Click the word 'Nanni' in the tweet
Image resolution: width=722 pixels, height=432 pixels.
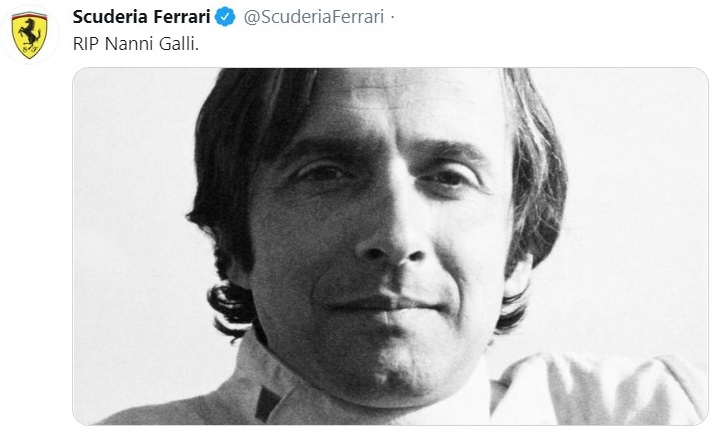click(x=129, y=44)
